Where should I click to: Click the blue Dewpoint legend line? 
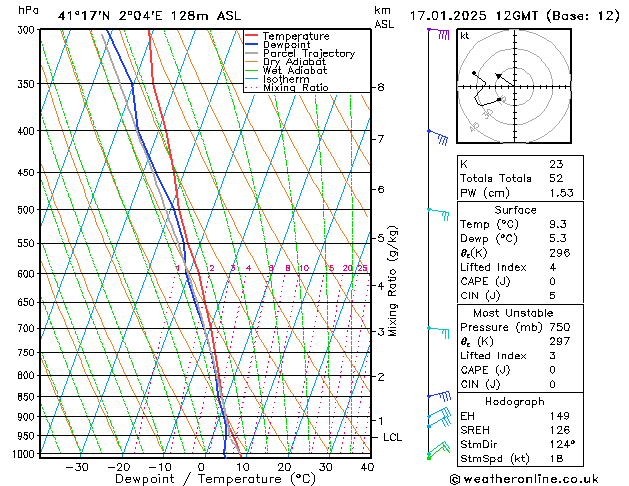coord(252,45)
